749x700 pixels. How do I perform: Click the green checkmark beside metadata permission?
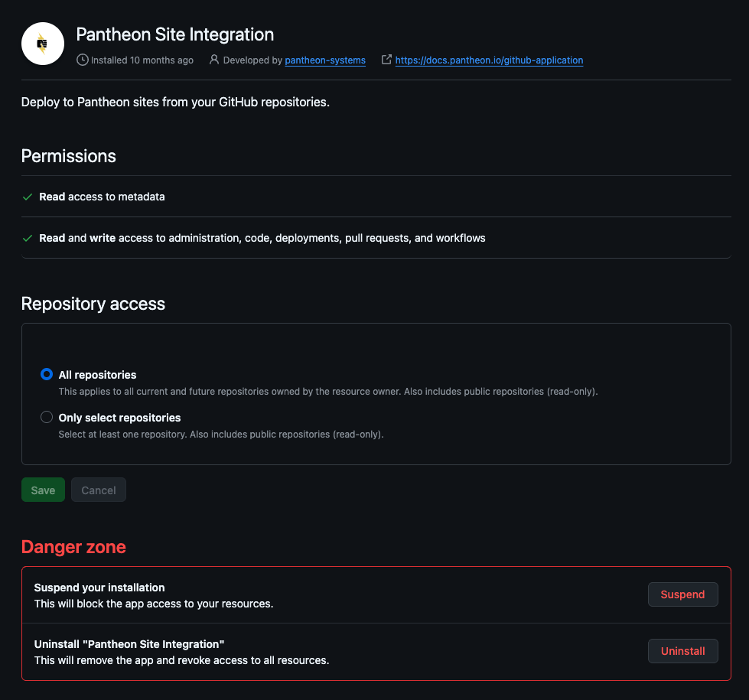tap(28, 197)
